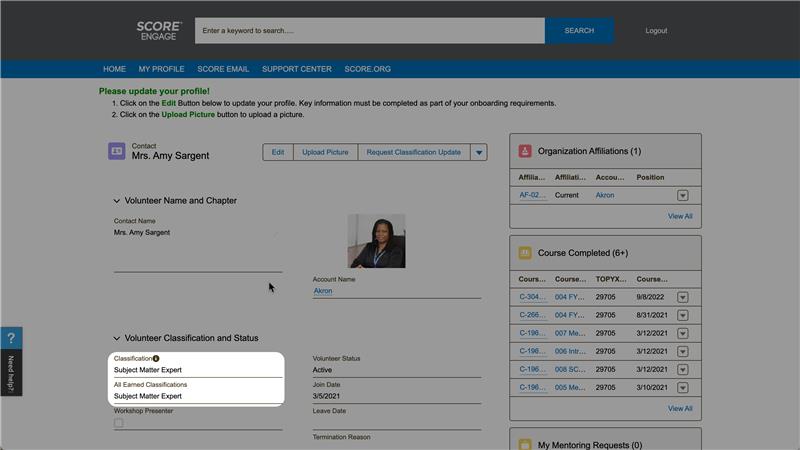Image resolution: width=800 pixels, height=450 pixels.
Task: Click the Course Completed panel icon
Action: click(524, 253)
